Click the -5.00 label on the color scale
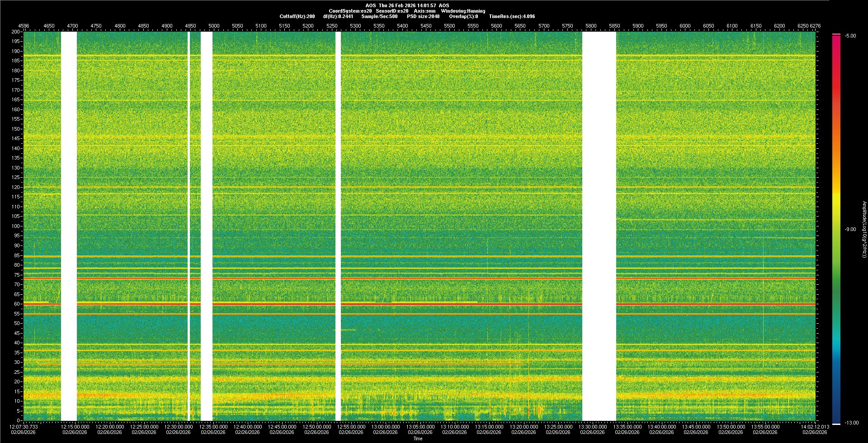The width and height of the screenshot is (868, 443). click(850, 36)
